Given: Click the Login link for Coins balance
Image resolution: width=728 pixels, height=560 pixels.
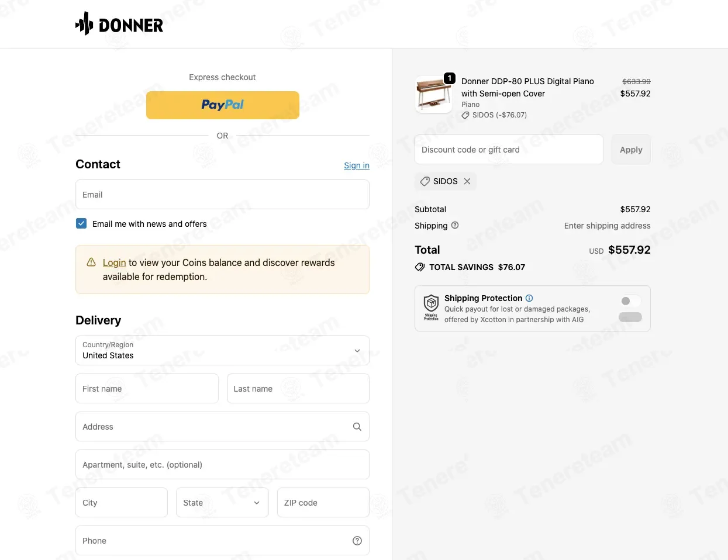Looking at the screenshot, I should click(115, 262).
